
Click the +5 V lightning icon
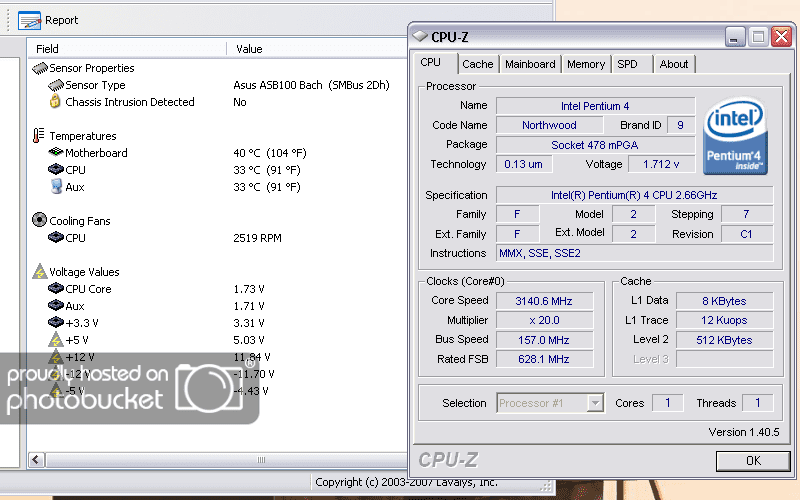[x=56, y=339]
